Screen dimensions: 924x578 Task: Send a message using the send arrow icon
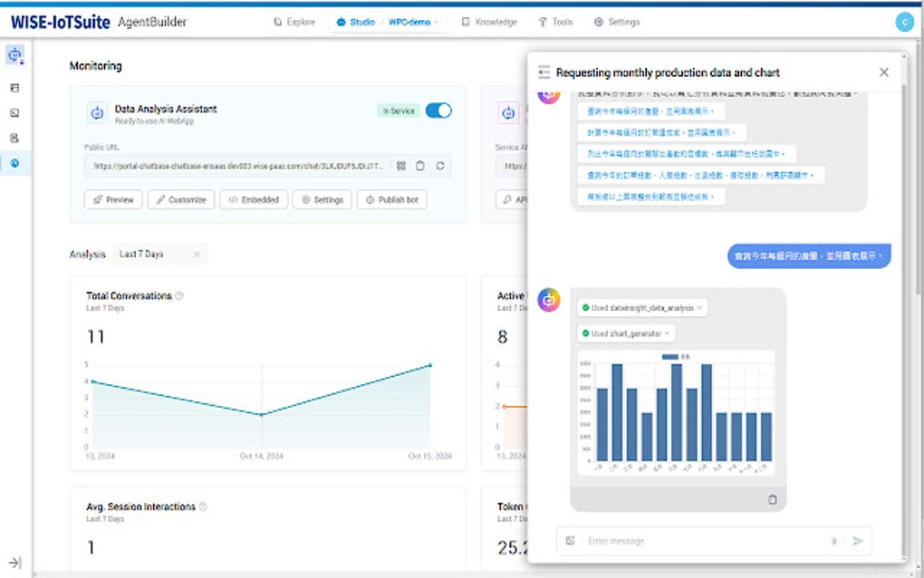[x=857, y=540]
